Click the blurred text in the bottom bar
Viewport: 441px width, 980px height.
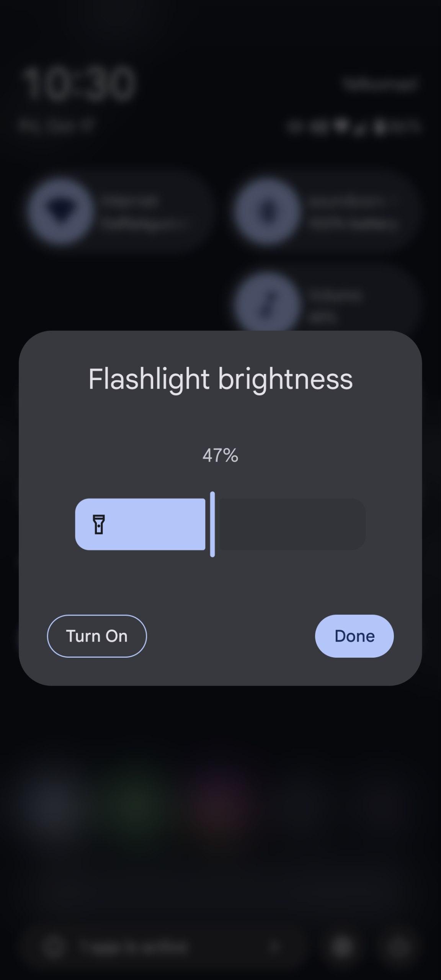134,946
